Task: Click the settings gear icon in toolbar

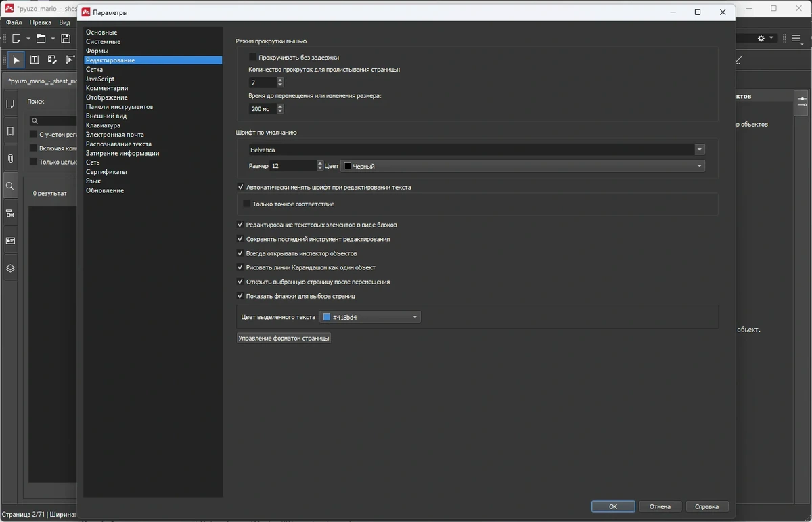Action: point(761,39)
